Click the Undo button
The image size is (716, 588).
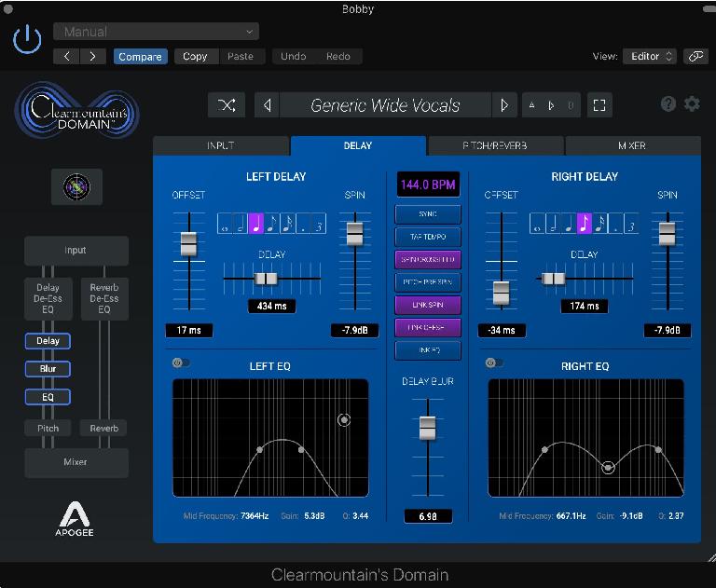pos(293,57)
